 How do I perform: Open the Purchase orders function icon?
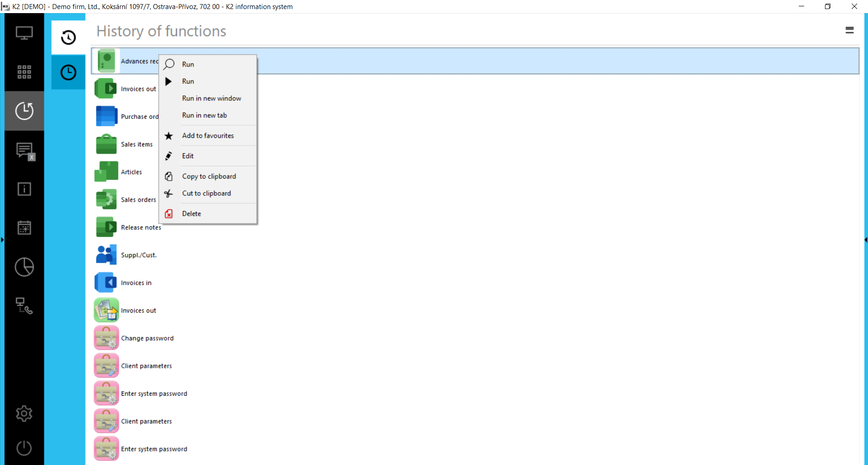(106, 116)
